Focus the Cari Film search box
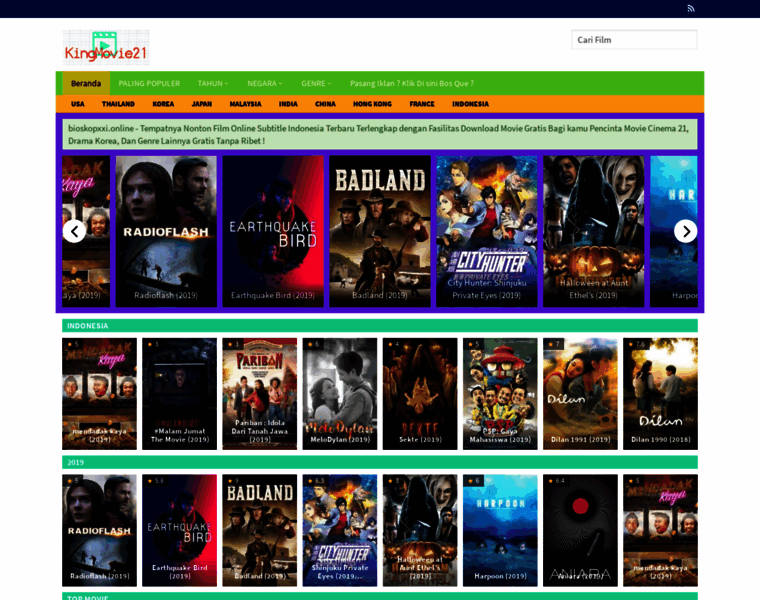760x600 pixels. [634, 40]
